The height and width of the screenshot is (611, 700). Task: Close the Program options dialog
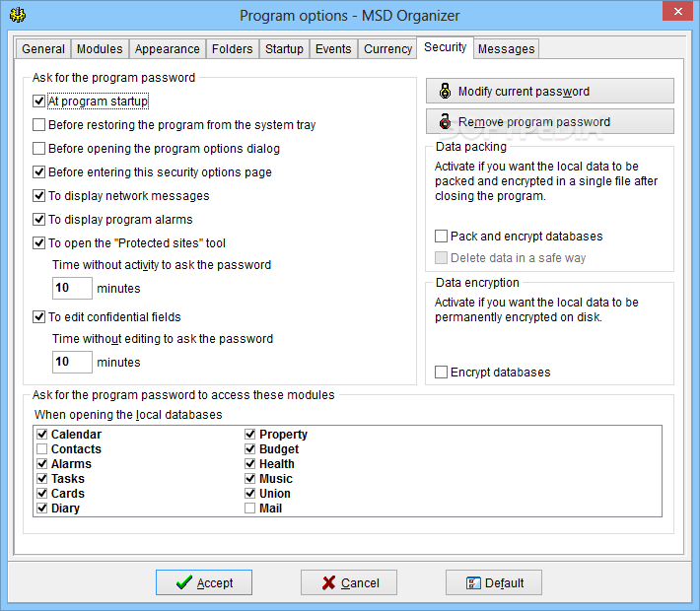click(x=677, y=11)
